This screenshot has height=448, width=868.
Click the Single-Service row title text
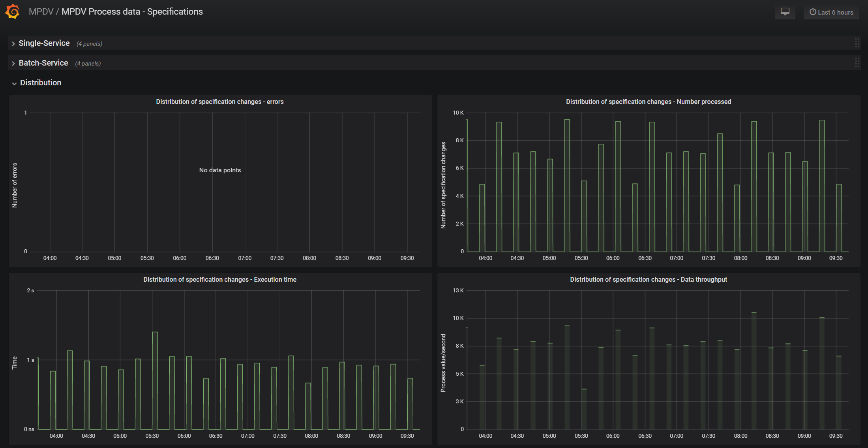click(44, 43)
